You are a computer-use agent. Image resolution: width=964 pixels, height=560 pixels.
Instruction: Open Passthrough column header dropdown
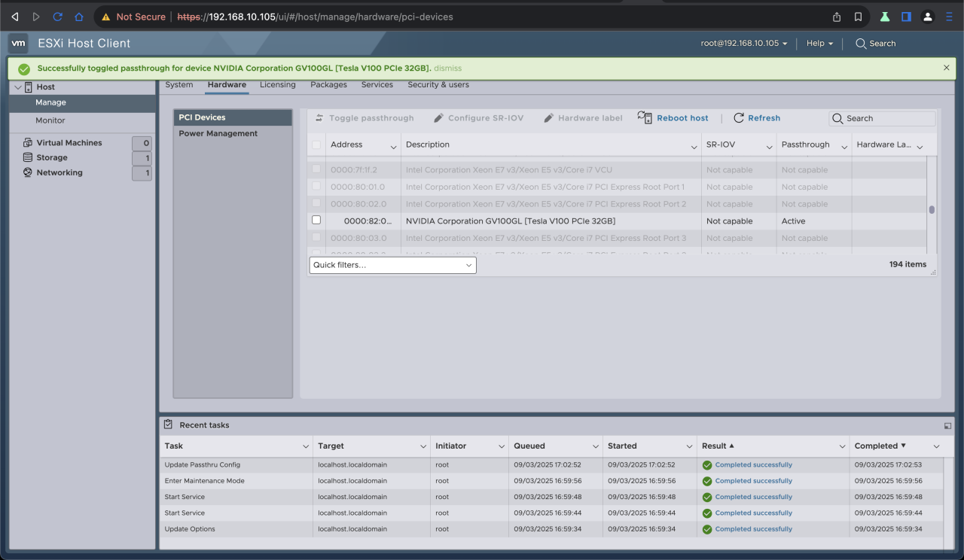[x=844, y=146]
